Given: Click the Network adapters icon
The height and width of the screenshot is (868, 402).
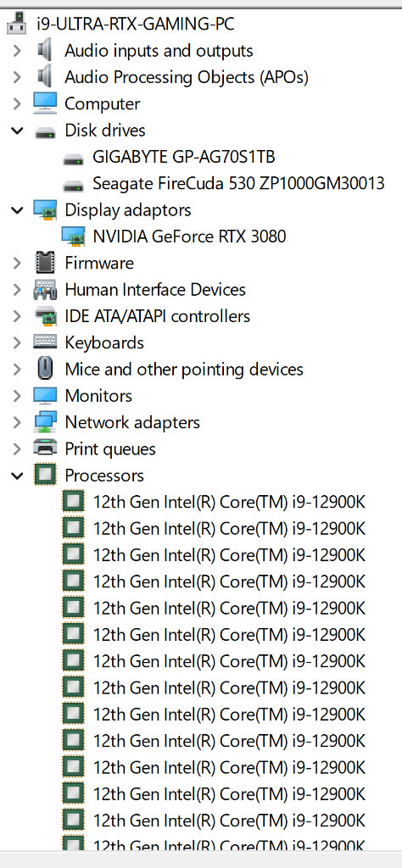Looking at the screenshot, I should click(45, 422).
